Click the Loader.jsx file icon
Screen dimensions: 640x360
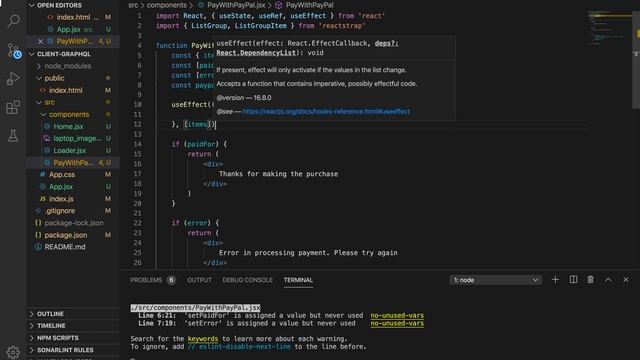coord(47,151)
